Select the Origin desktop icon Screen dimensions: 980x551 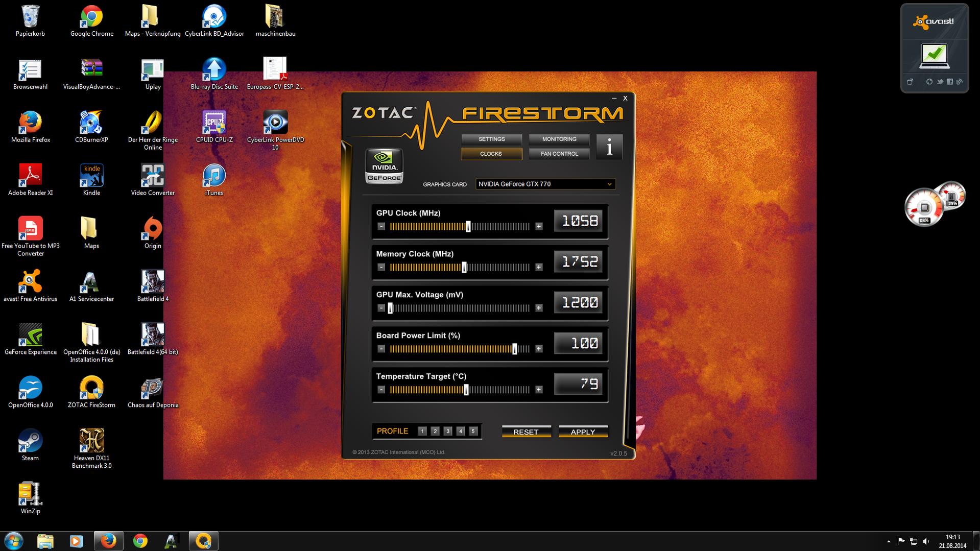pos(153,233)
